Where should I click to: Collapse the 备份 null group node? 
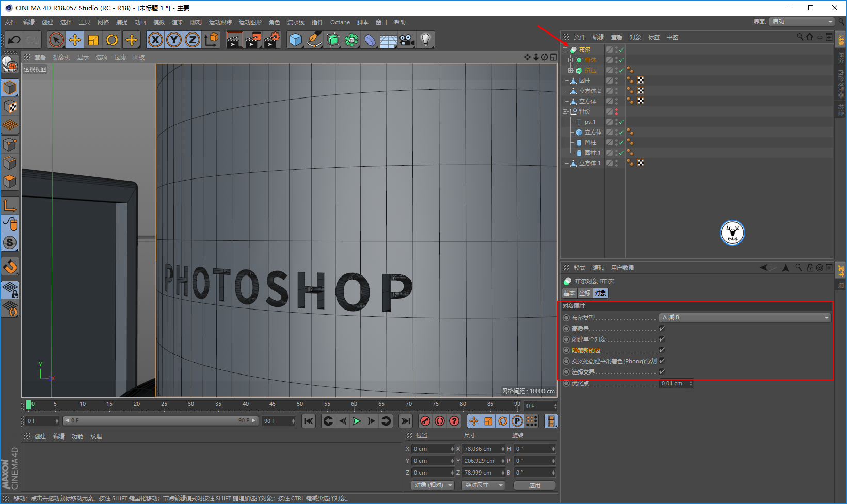565,111
